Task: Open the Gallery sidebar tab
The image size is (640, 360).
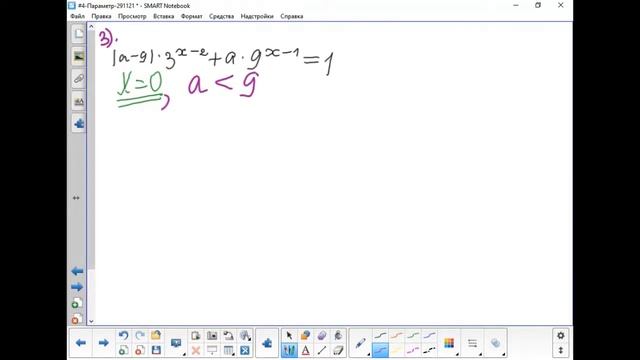Action: pos(78,56)
